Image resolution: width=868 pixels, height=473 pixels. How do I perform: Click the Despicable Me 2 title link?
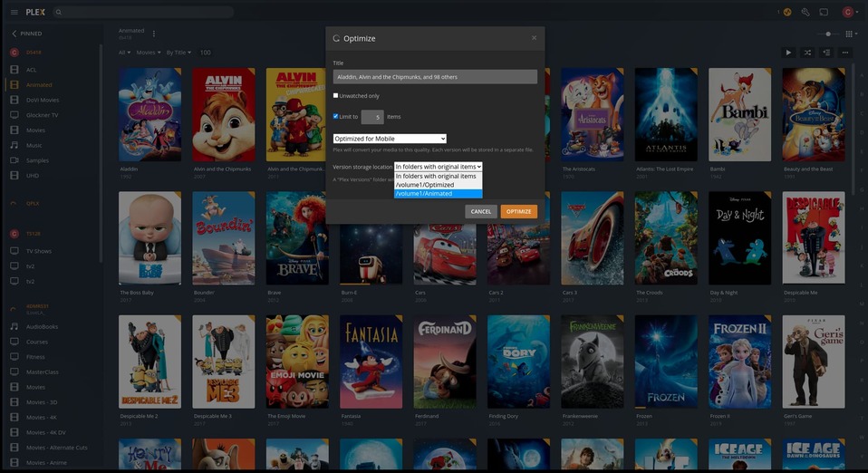139,416
